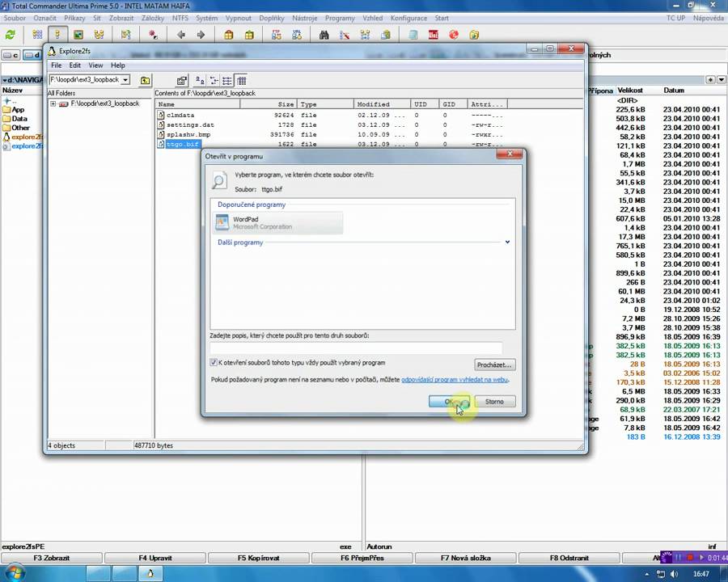Click the OK button in the dialog

[x=449, y=402]
